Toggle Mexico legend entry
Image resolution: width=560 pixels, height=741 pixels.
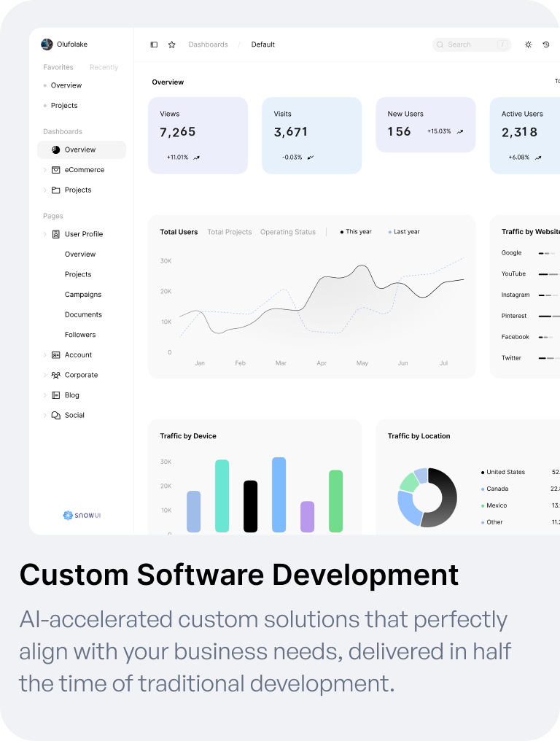point(494,505)
